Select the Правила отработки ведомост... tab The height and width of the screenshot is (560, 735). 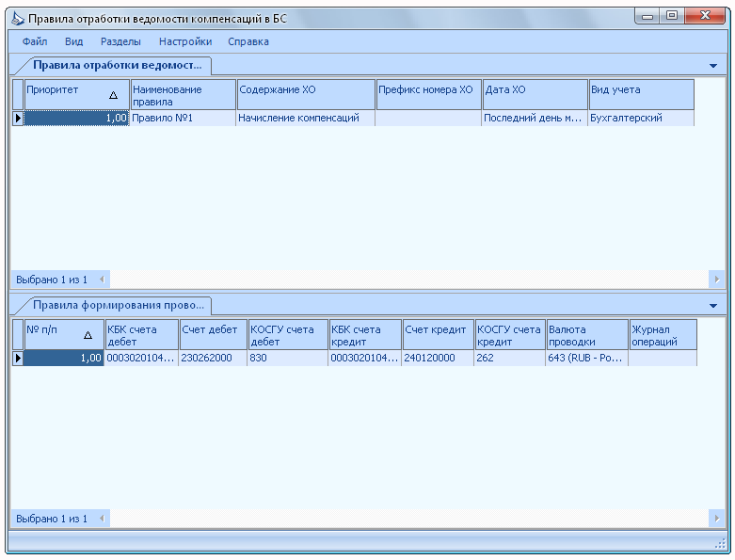coord(117,66)
